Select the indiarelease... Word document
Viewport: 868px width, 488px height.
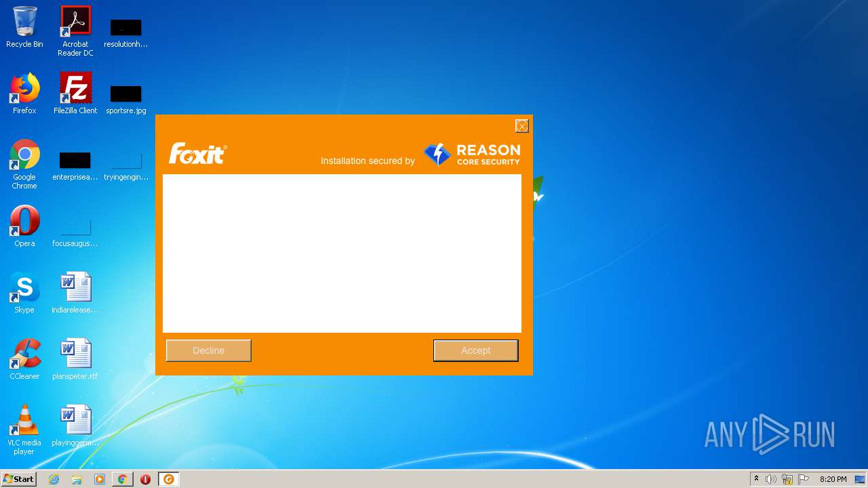(x=75, y=293)
